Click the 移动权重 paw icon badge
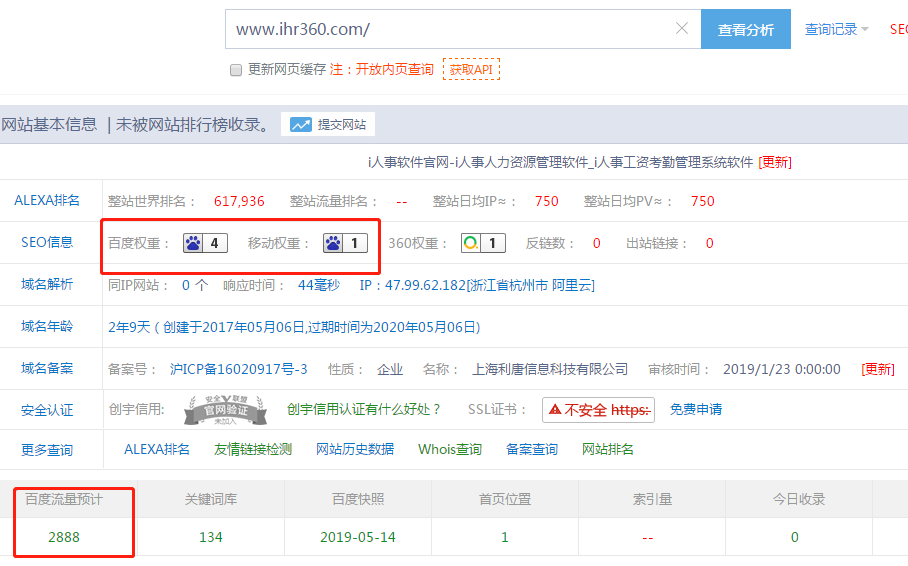 point(346,243)
